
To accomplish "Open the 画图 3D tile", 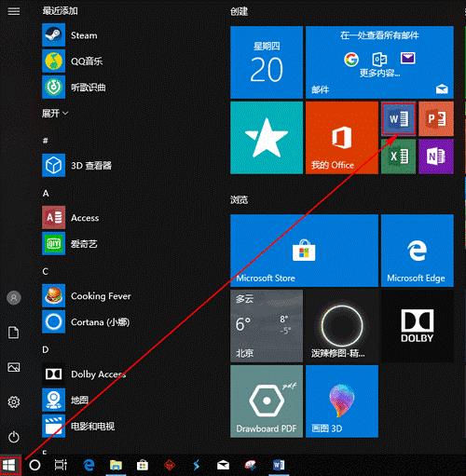I will (342, 401).
